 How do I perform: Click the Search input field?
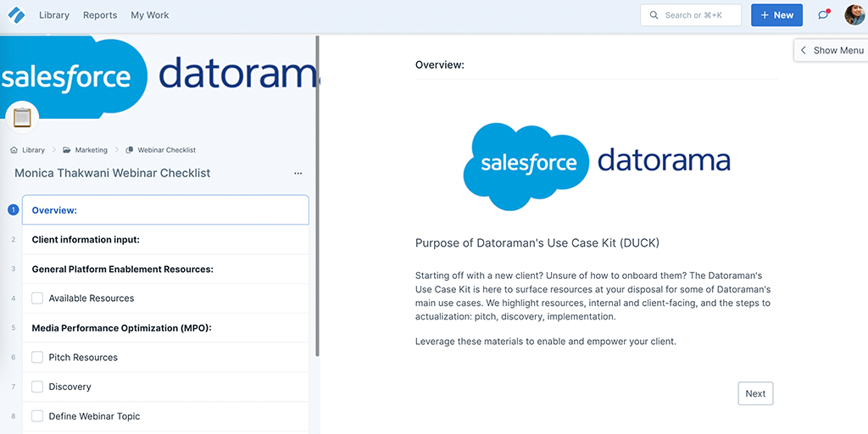click(691, 15)
